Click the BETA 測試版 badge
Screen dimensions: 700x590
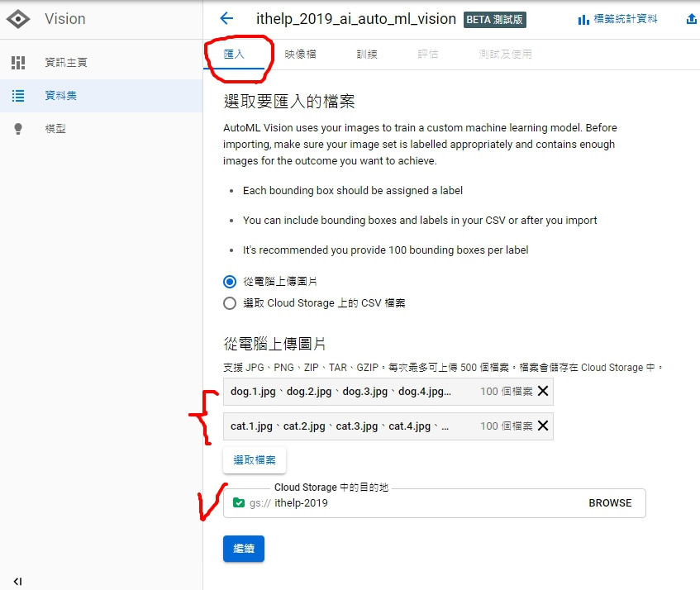pyautogui.click(x=495, y=20)
